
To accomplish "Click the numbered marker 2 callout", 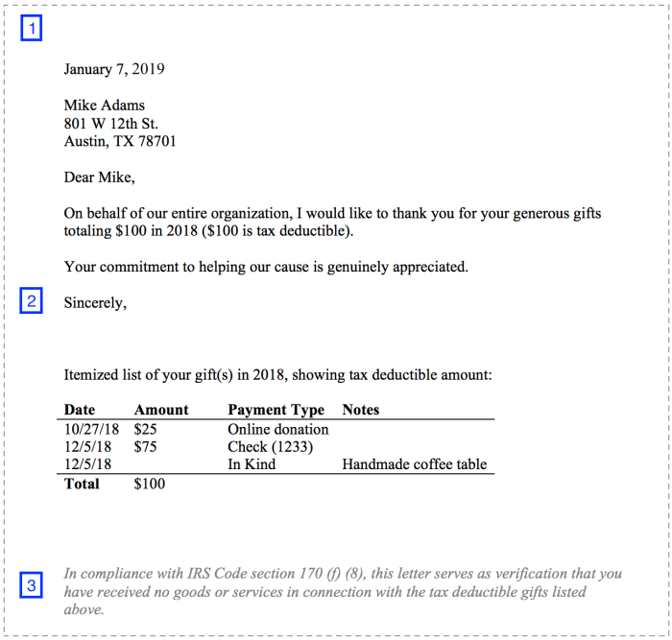I will click(x=32, y=302).
